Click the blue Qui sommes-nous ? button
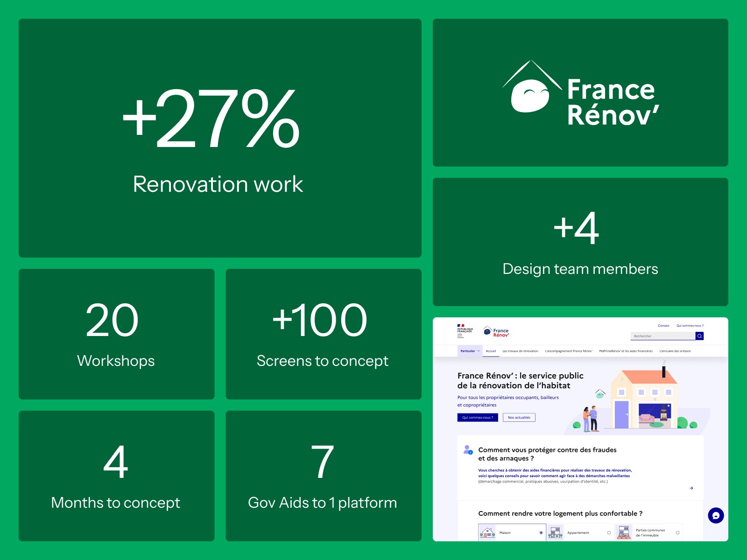Image resolution: width=747 pixels, height=560 pixels. 478,418
